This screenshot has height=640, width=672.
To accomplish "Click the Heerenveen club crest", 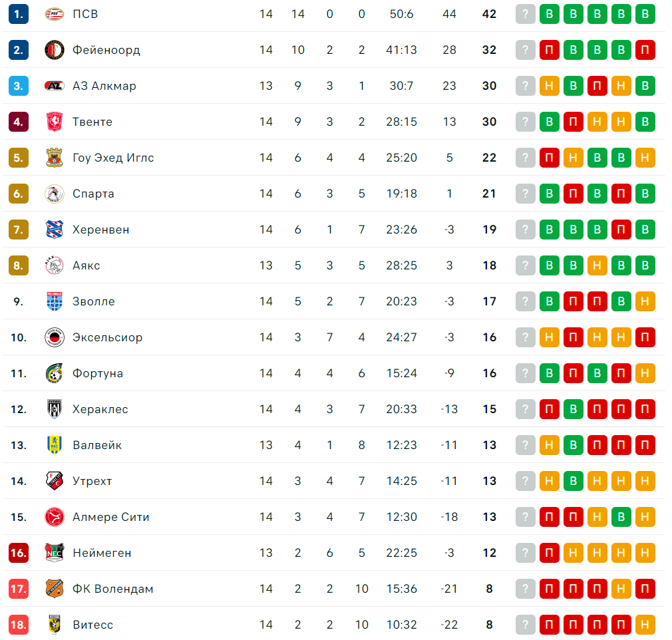I will point(55,230).
